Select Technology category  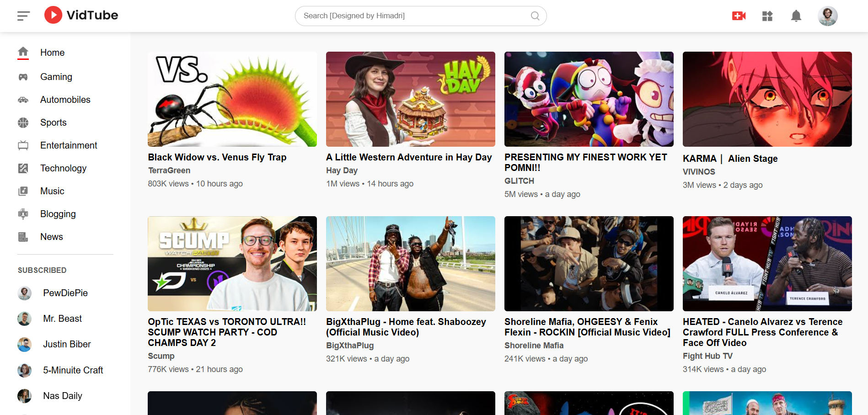click(64, 168)
